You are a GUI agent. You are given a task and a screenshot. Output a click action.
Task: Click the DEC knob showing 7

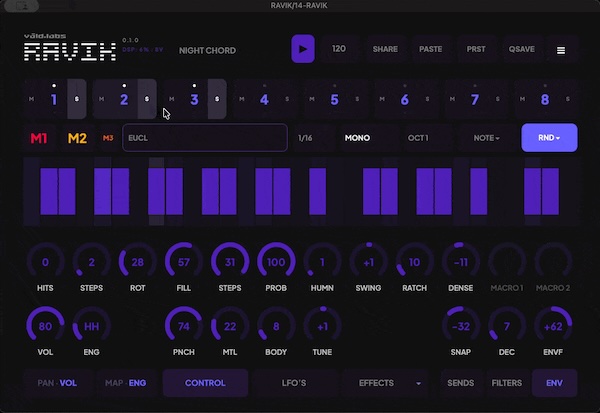click(x=507, y=326)
